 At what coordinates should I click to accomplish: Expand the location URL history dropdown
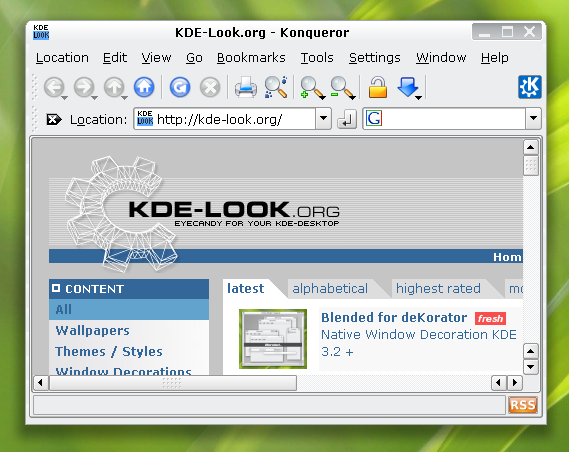[x=323, y=118]
